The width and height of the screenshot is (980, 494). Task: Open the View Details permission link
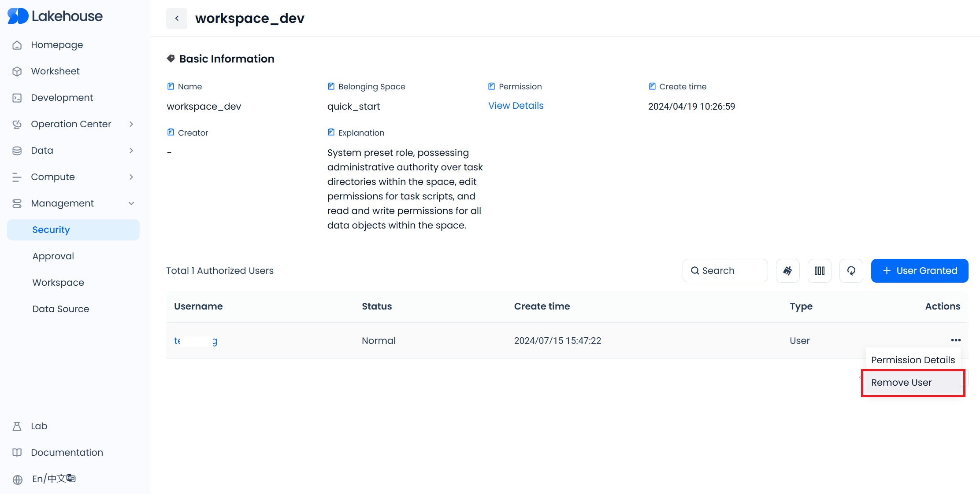[516, 106]
